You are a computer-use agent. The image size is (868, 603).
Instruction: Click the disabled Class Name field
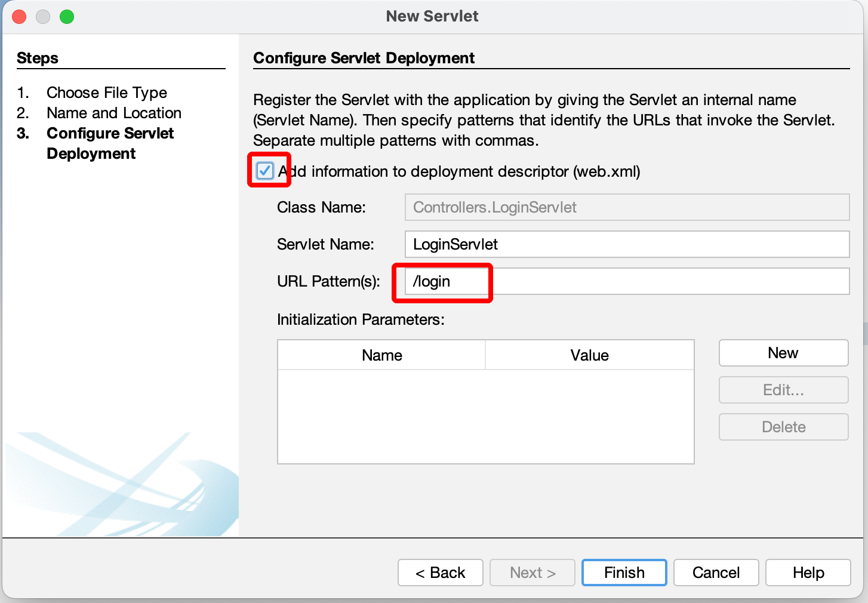pos(627,207)
